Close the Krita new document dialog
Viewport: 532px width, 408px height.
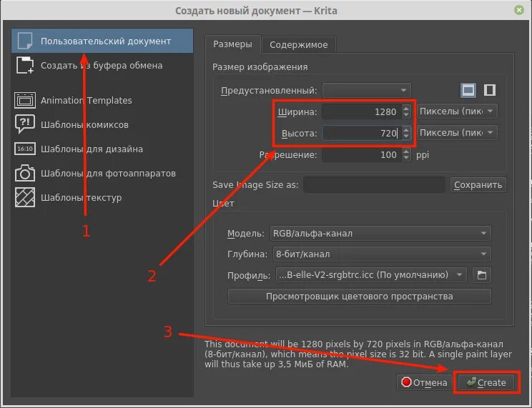(518, 10)
